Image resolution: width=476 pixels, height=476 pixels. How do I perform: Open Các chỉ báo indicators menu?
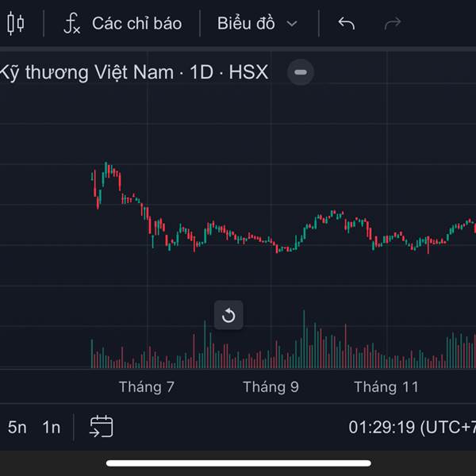click(137, 23)
